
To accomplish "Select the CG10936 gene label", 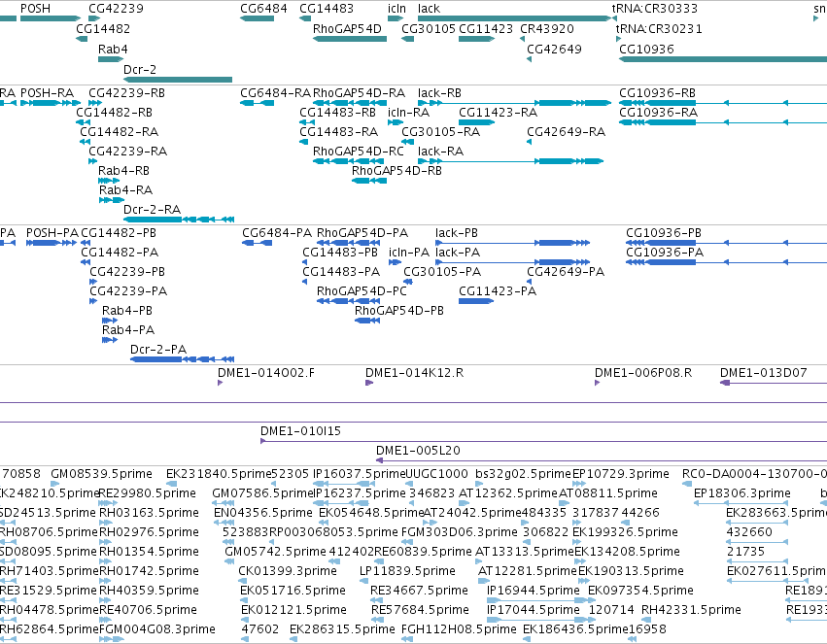I will (x=646, y=49).
